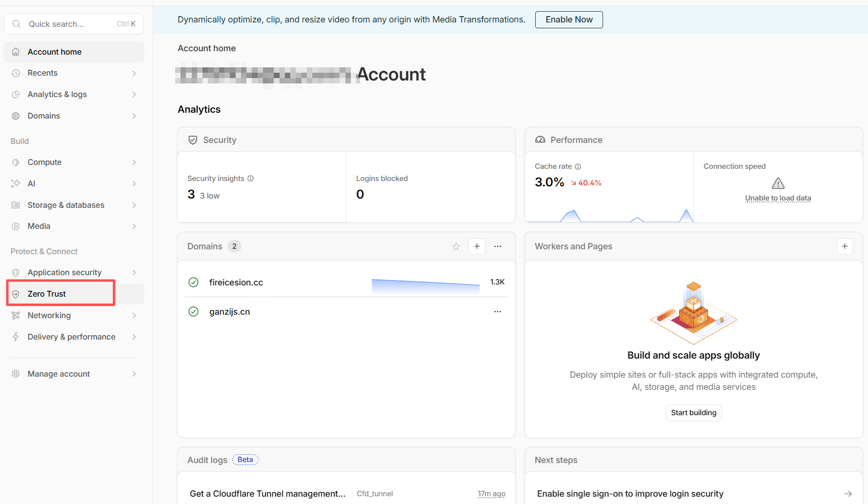The image size is (868, 504).
Task: Expand the AI section chevron
Action: point(134,183)
